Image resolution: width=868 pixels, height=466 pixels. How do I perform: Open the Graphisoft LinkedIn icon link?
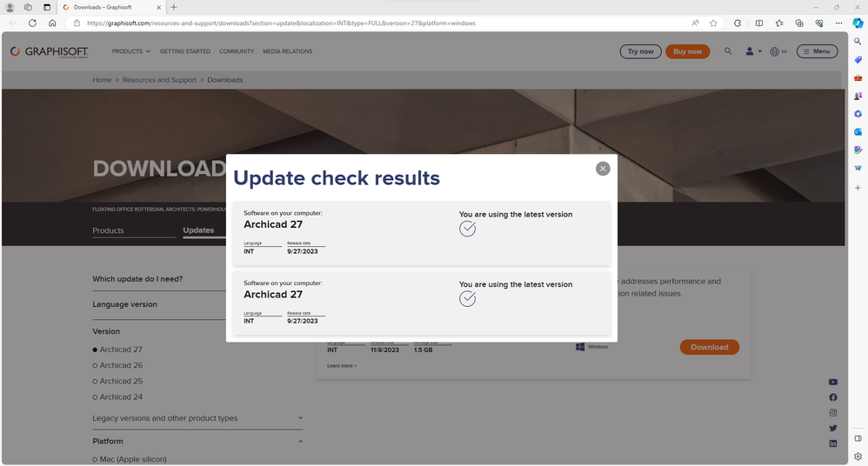tap(832, 443)
